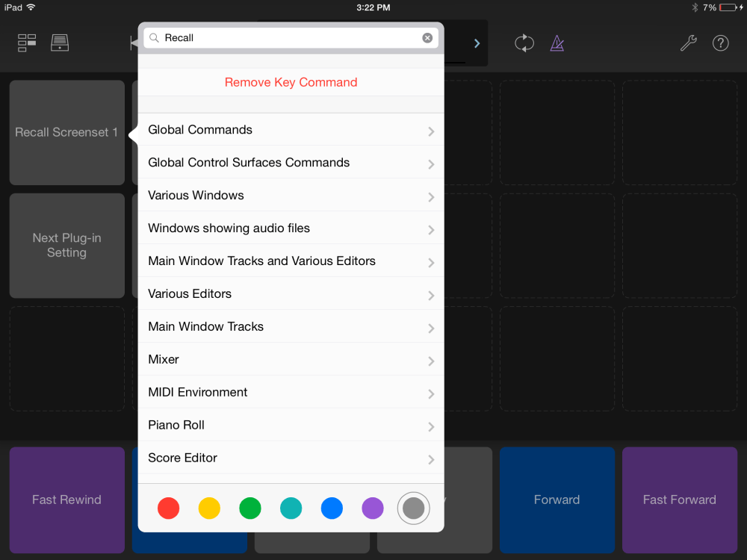Open settings via the wrench icon
Screen dimensions: 747x560
[688, 43]
